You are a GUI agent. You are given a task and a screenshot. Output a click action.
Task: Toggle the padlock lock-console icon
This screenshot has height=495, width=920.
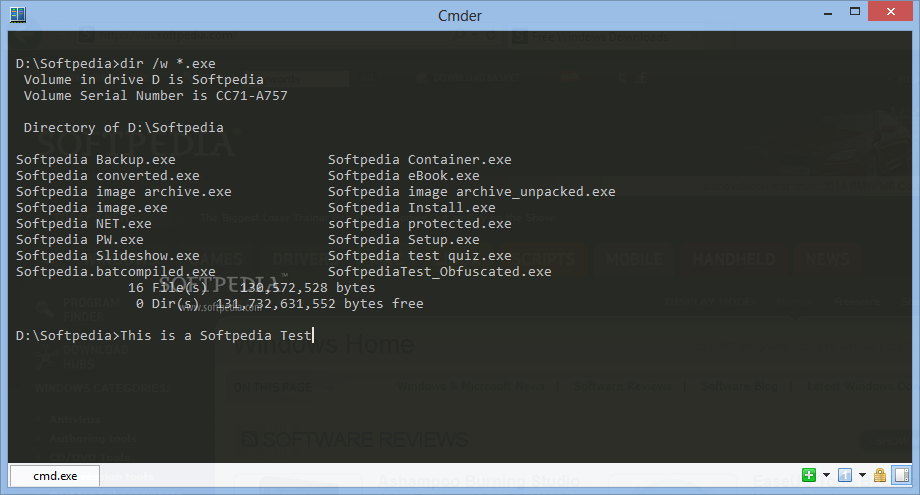pyautogui.click(x=880, y=475)
